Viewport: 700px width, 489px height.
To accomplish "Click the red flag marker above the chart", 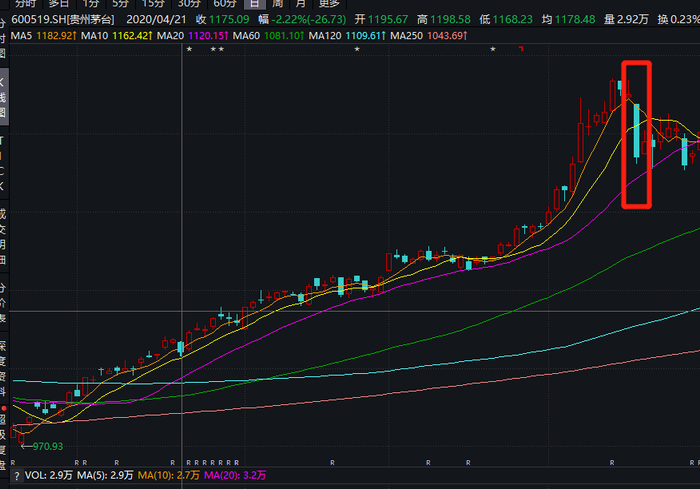I will 521,49.
